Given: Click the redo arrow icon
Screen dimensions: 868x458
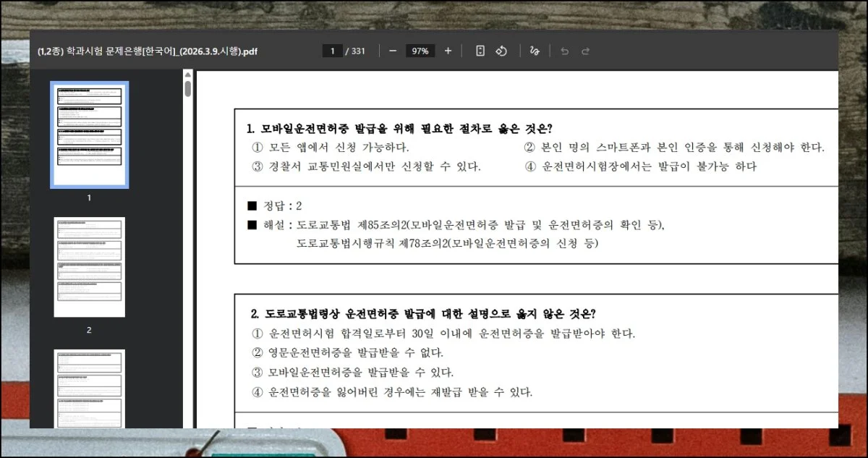Looking at the screenshot, I should tap(586, 51).
